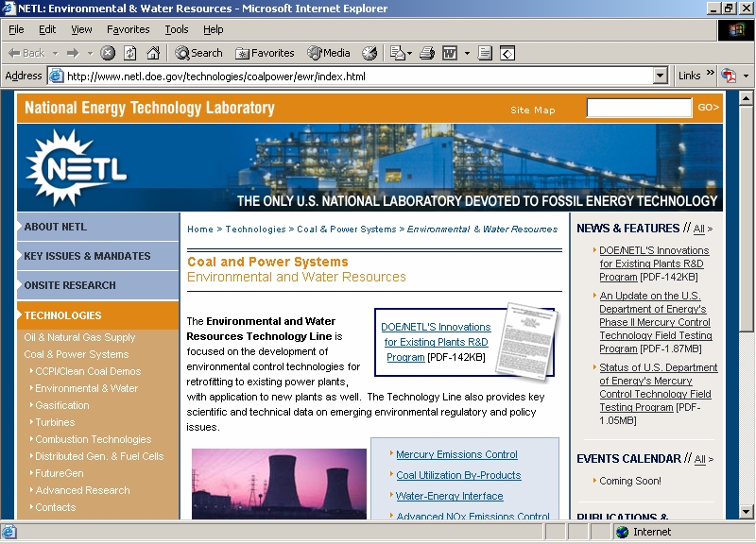Open the Search pane from toolbar
Viewport: 756px width, 544px height.
pyautogui.click(x=198, y=53)
